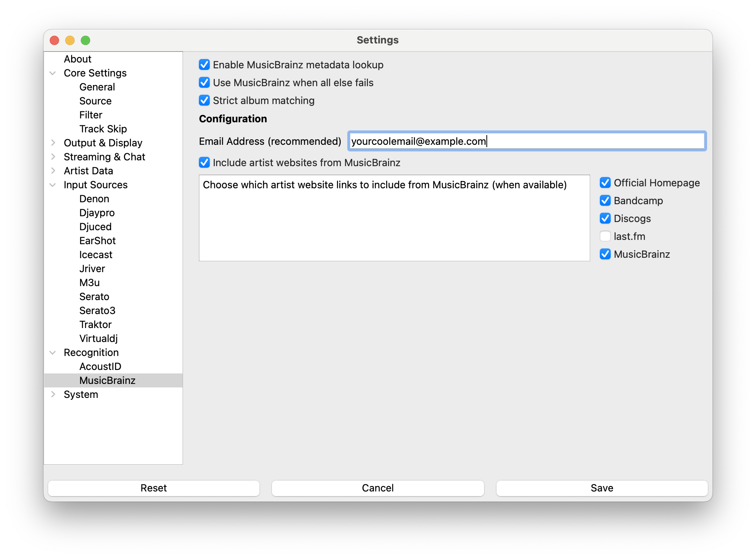Expand the System section
Viewport: 756px width, 559px height.
tap(53, 394)
